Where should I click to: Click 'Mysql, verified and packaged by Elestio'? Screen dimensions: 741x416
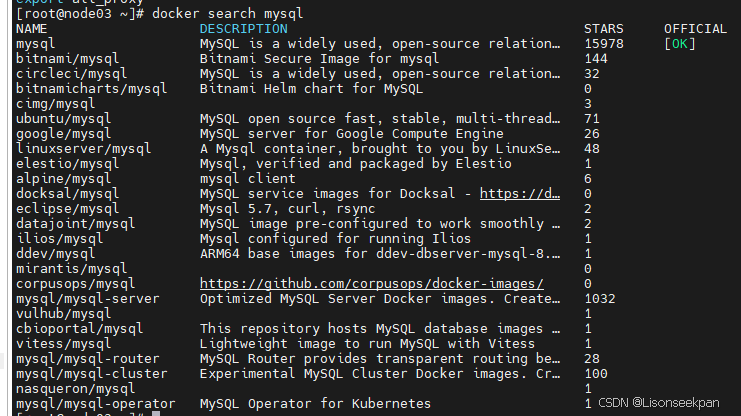point(355,164)
